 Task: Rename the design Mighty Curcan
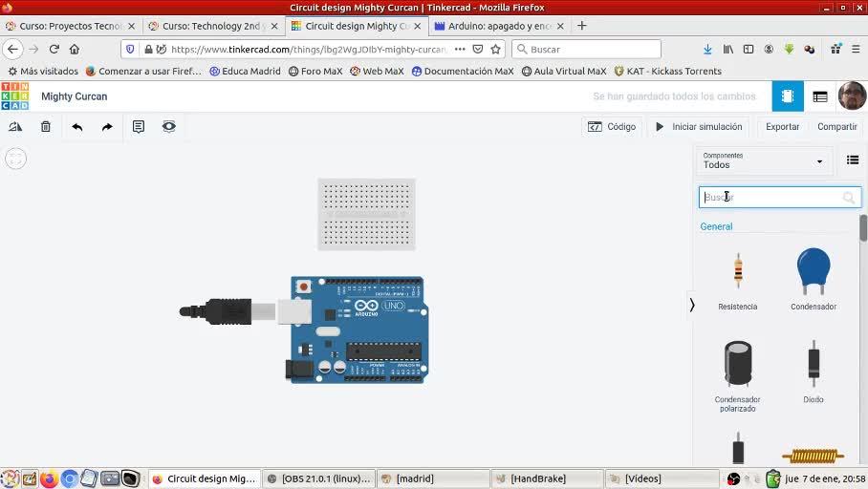click(x=75, y=96)
